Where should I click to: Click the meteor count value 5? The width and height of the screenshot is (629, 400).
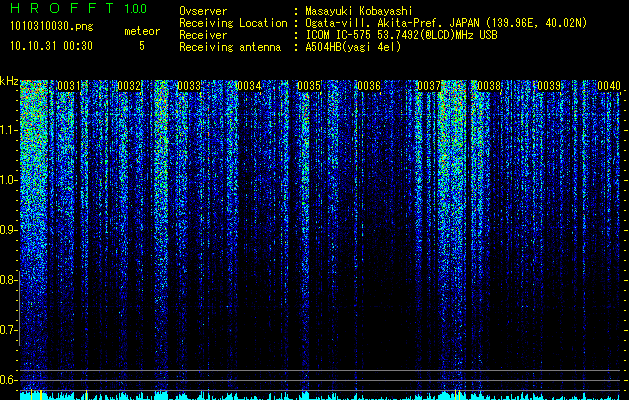click(142, 46)
